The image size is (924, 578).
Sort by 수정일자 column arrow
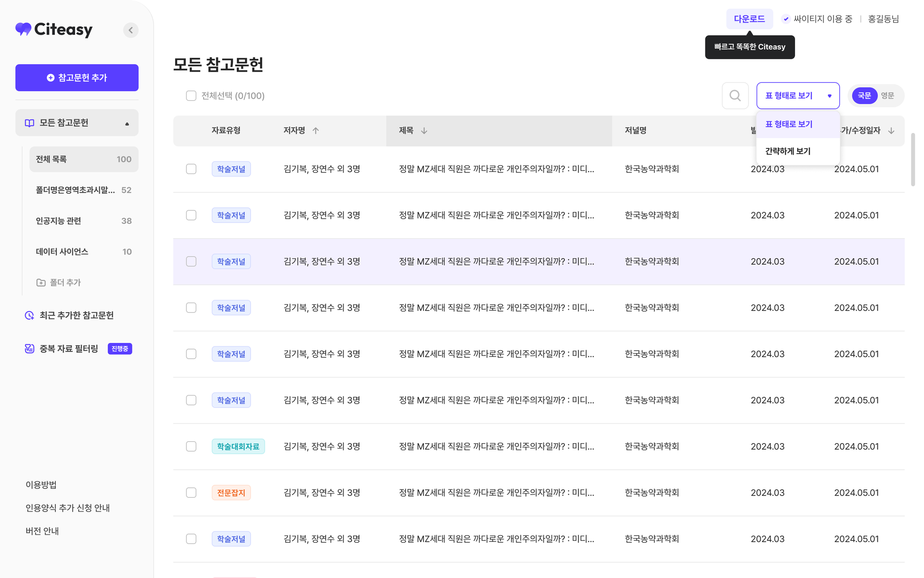891,131
